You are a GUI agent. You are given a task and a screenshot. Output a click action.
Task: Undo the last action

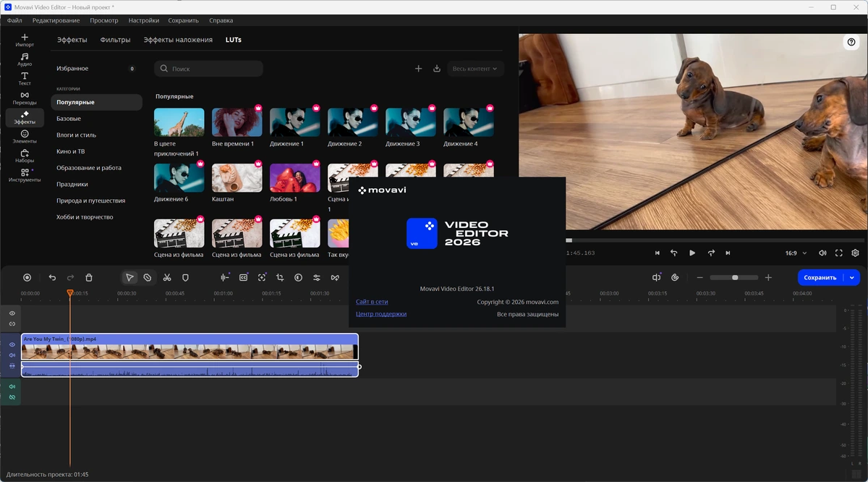click(52, 277)
